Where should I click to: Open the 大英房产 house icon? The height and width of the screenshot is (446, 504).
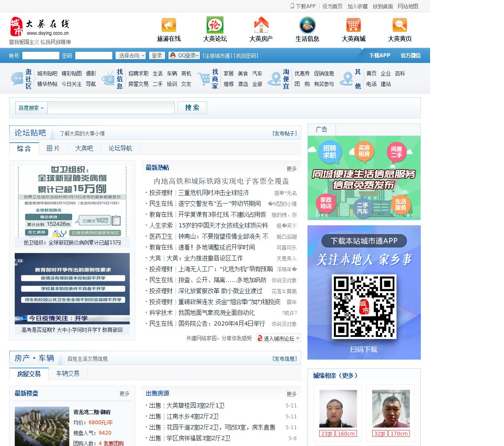tap(261, 25)
